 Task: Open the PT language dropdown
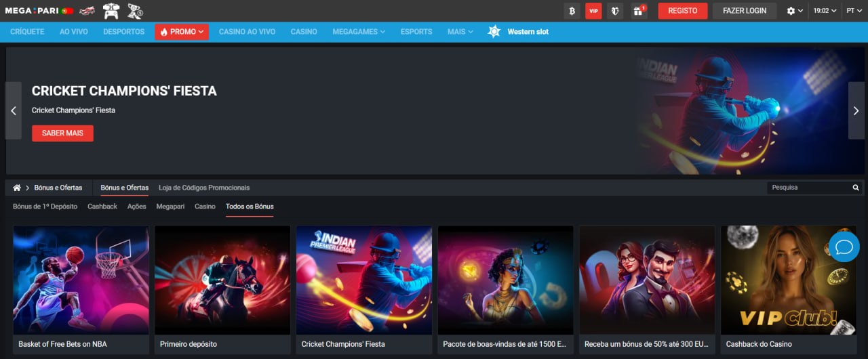[x=853, y=11]
